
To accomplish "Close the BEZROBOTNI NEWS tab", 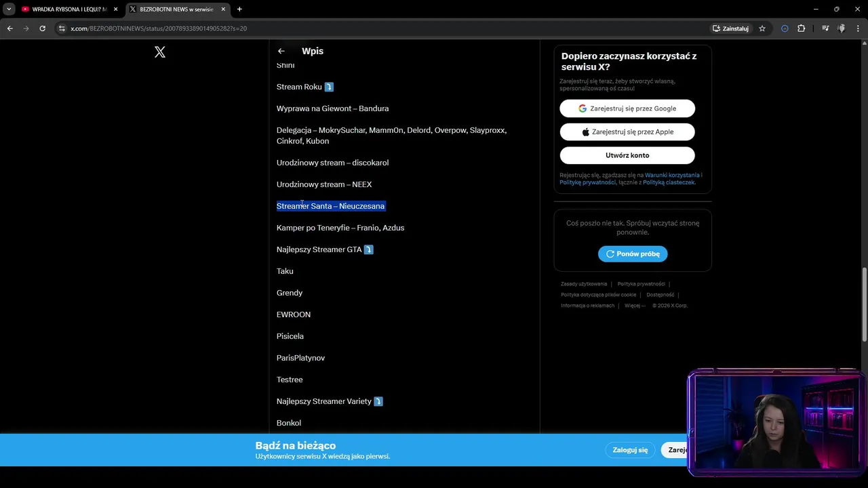I will click(x=223, y=9).
